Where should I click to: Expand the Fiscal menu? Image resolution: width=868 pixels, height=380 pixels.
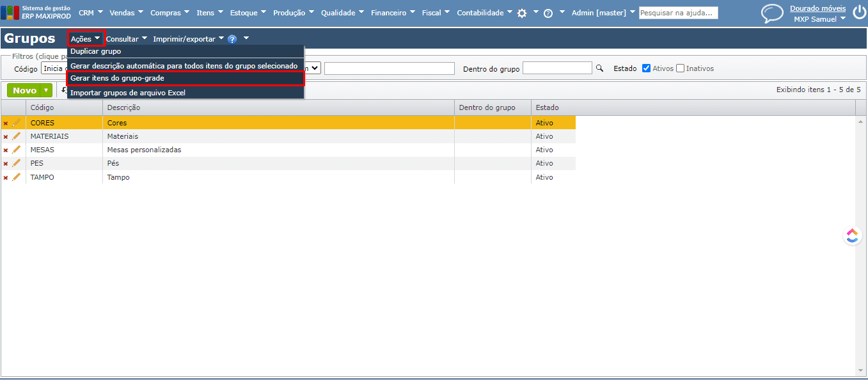tap(436, 13)
